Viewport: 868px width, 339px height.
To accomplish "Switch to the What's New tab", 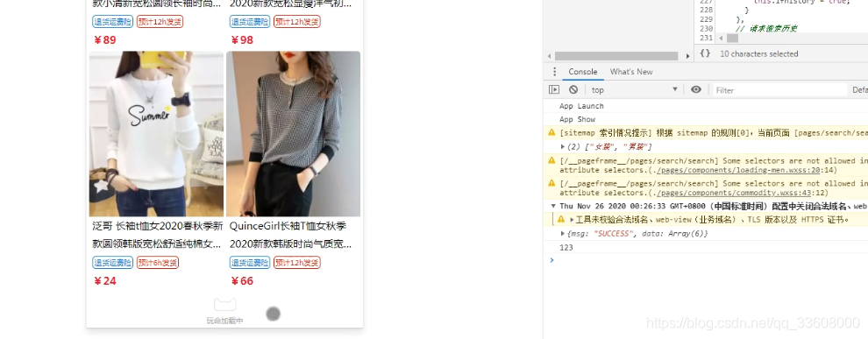I will [631, 72].
